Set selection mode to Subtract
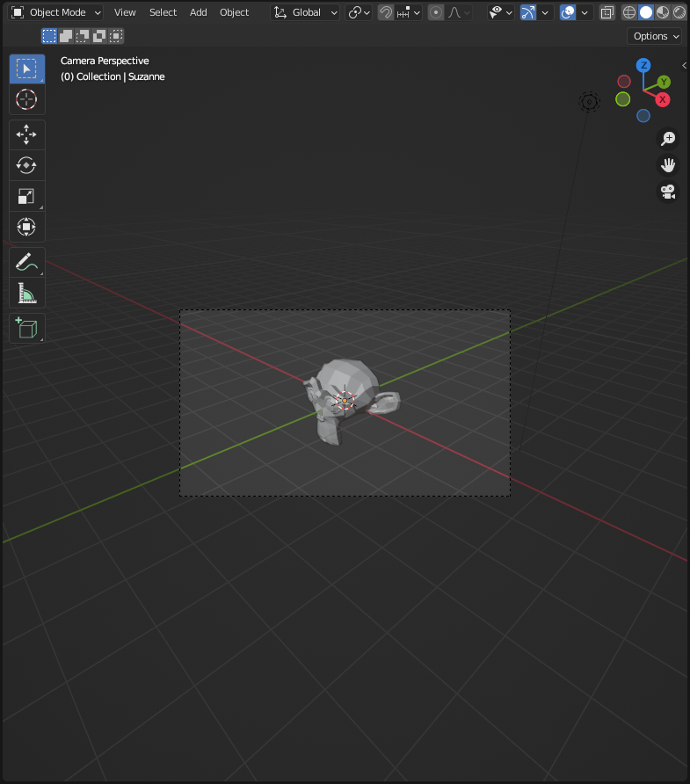 tap(83, 36)
